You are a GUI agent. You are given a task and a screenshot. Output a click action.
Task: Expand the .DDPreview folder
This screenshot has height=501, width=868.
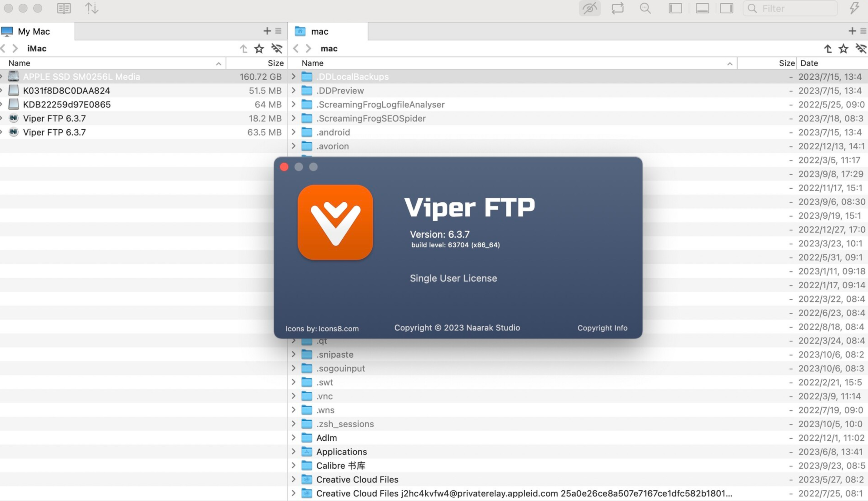pyautogui.click(x=294, y=91)
